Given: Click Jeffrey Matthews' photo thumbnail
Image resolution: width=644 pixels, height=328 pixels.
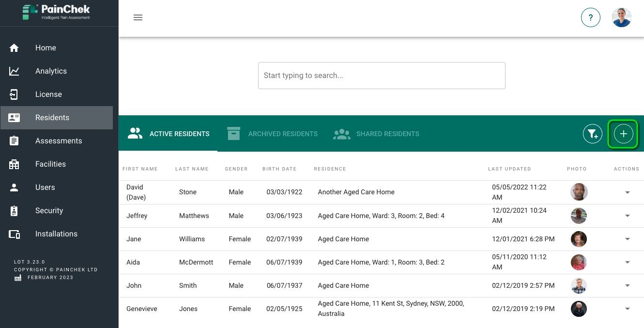Looking at the screenshot, I should 579,216.
